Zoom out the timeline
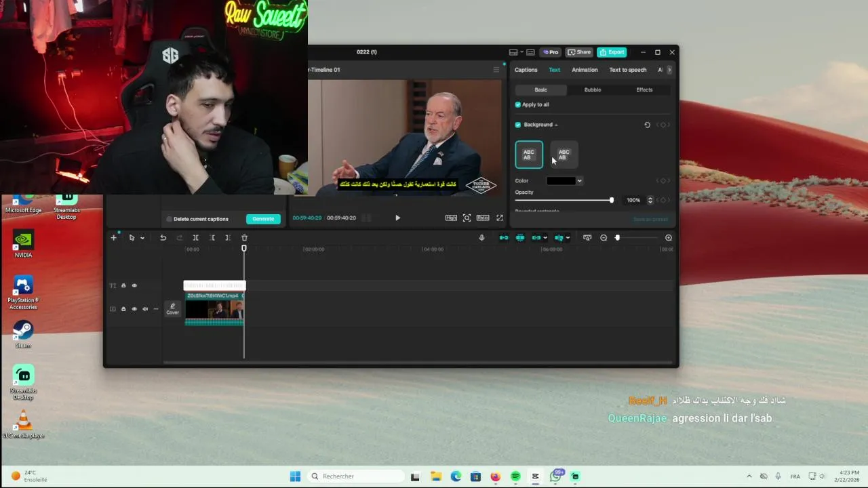The image size is (868, 488). coord(604,238)
